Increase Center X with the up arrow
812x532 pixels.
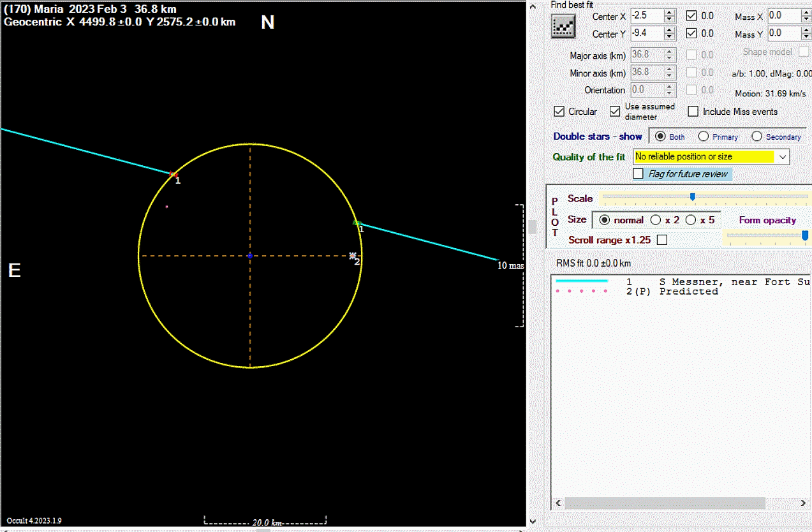pyautogui.click(x=668, y=13)
